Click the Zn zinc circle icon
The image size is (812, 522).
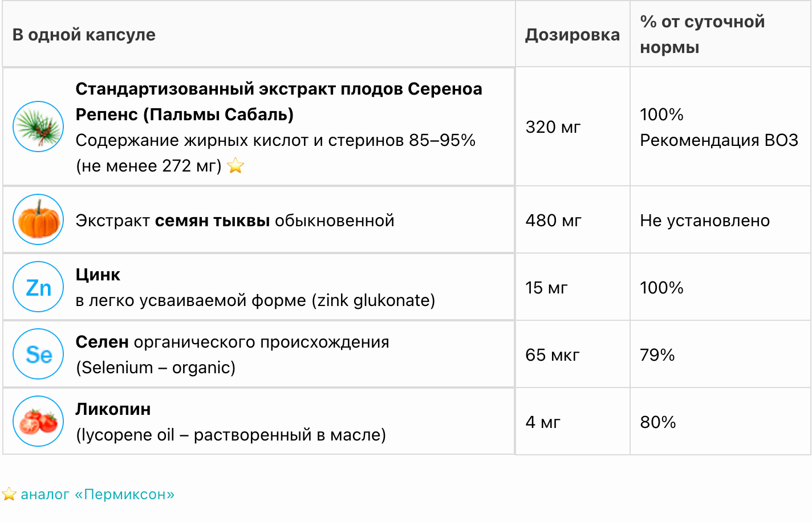coord(38,287)
